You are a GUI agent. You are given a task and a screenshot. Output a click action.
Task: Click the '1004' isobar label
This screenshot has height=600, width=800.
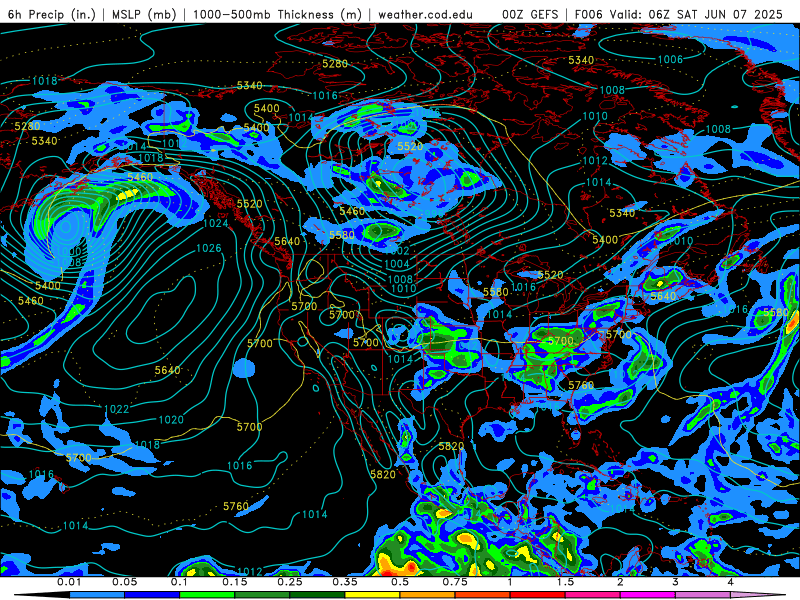tap(397, 264)
